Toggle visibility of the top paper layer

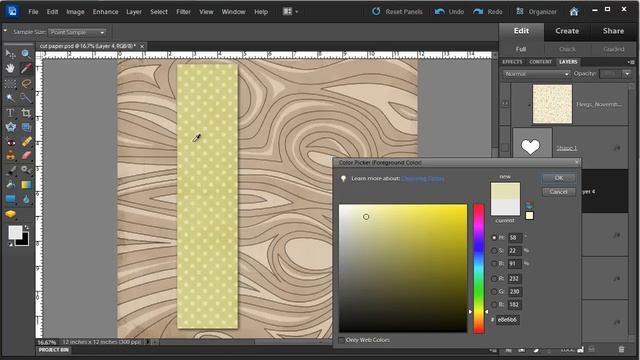click(505, 104)
